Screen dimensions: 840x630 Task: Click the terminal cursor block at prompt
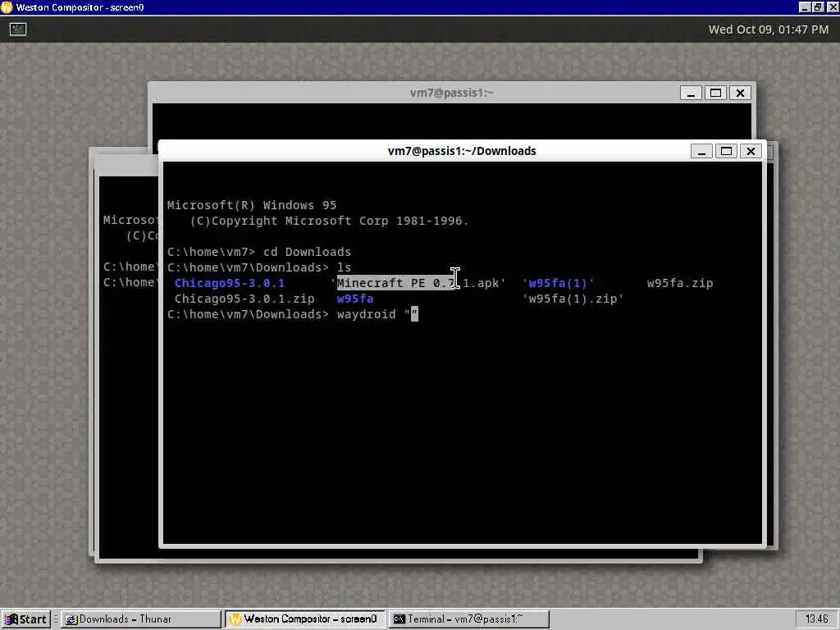pyautogui.click(x=414, y=314)
